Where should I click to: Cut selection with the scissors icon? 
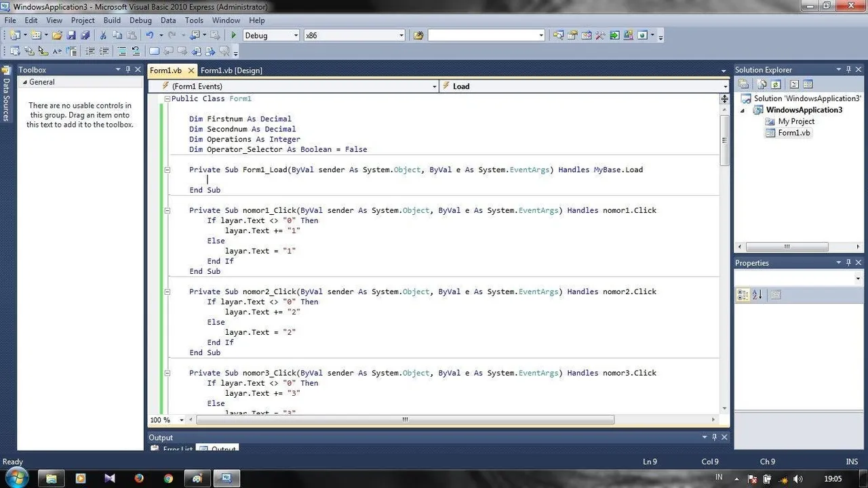[x=103, y=35]
